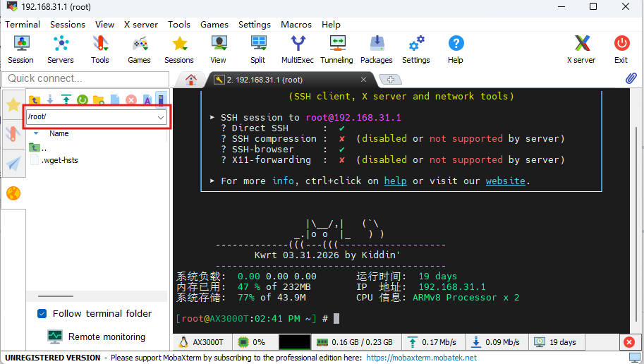Open the help link in the terminal banner
Image resolution: width=644 pixels, height=364 pixels.
[396, 181]
